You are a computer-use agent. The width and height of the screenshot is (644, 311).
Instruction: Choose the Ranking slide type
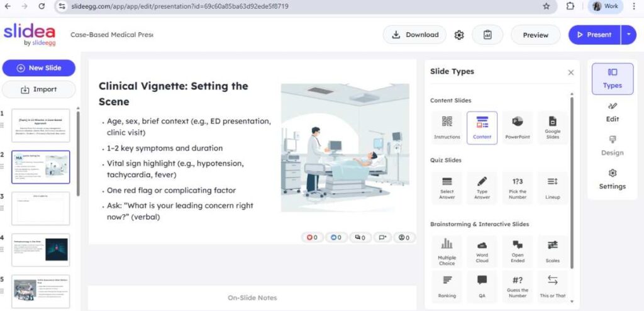click(447, 286)
